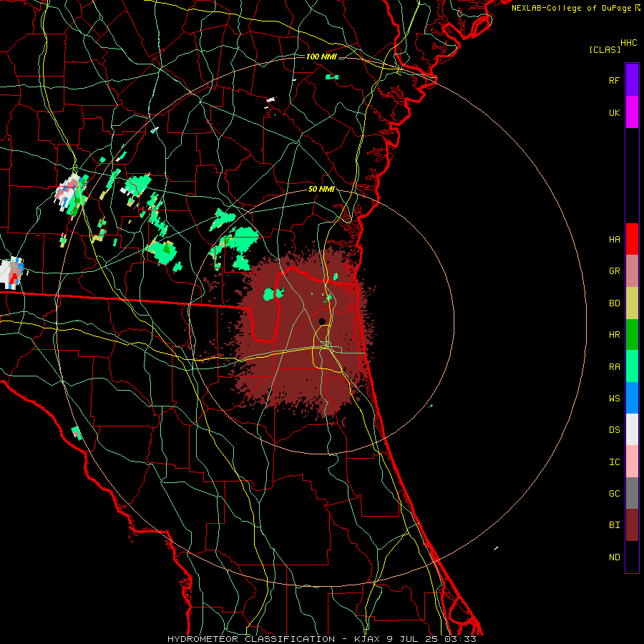Click the RF legend label
The width and height of the screenshot is (644, 644).
pyautogui.click(x=614, y=80)
